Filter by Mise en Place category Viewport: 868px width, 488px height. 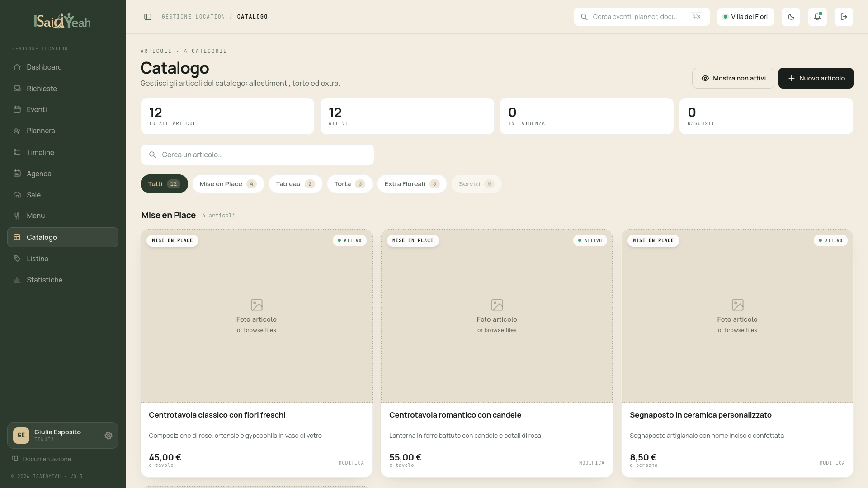click(228, 184)
